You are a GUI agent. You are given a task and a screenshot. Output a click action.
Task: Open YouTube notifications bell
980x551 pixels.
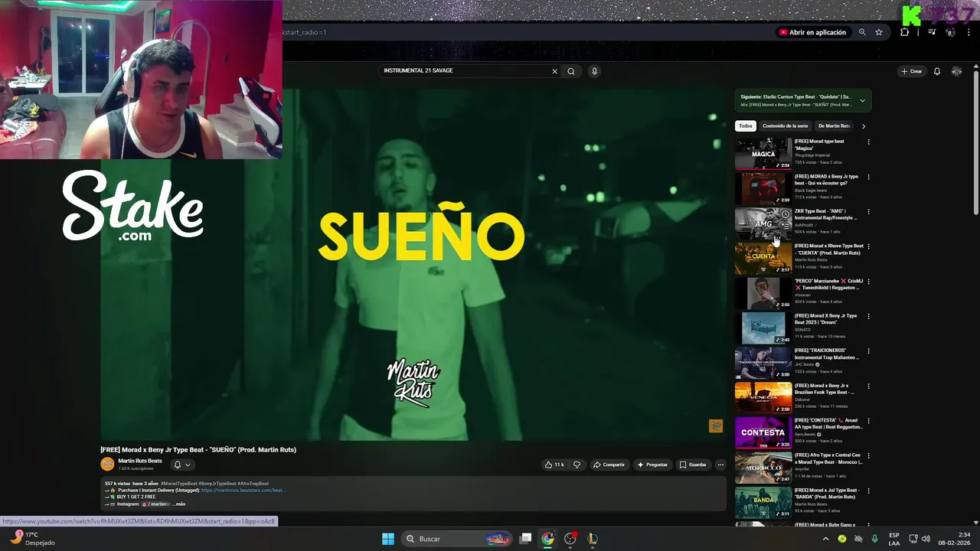click(936, 71)
